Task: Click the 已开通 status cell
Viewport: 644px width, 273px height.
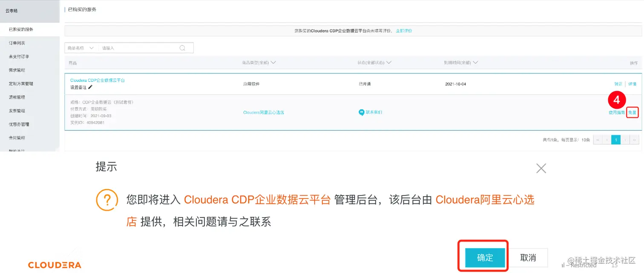Action: coord(365,84)
